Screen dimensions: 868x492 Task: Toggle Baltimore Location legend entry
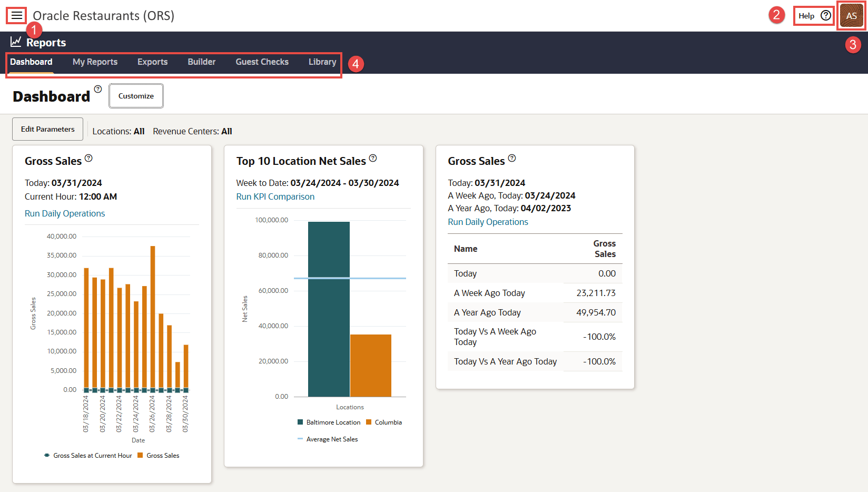(x=329, y=422)
